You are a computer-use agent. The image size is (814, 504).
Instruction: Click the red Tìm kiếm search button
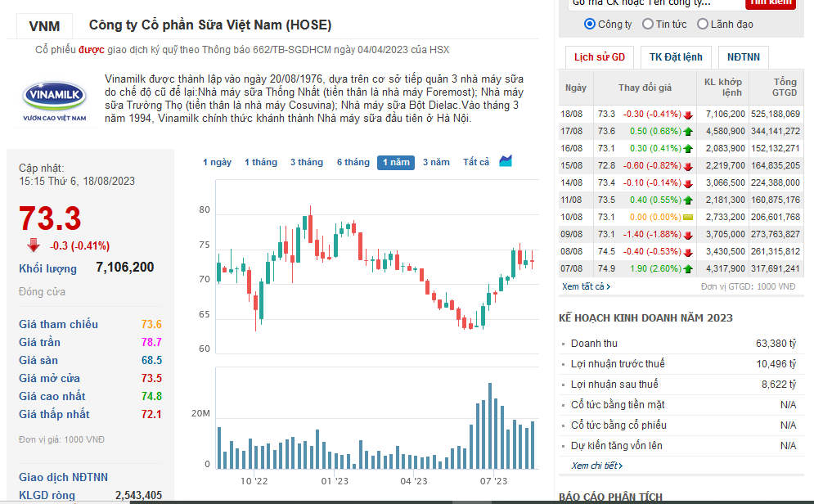(771, 3)
